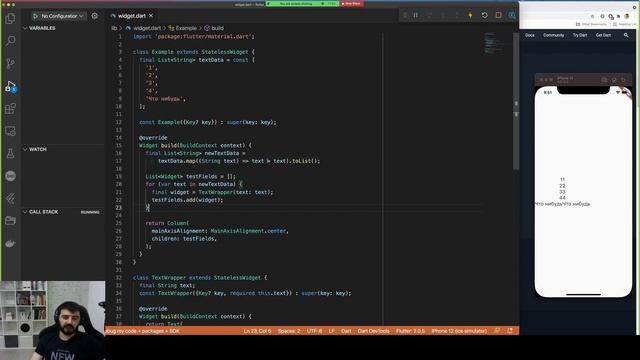Click Ln 23, Col 6 in status bar

tap(257, 331)
